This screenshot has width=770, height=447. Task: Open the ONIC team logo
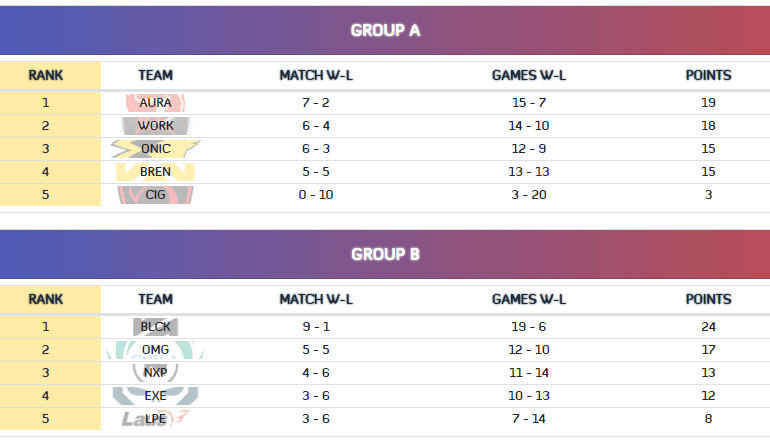pyautogui.click(x=155, y=149)
